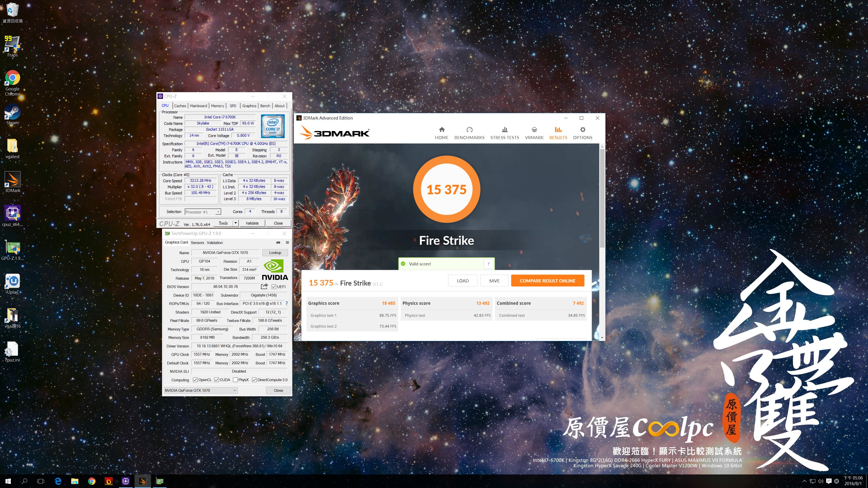Open 3DMark VRMARK section
This screenshot has height=488, width=868.
[x=534, y=133]
